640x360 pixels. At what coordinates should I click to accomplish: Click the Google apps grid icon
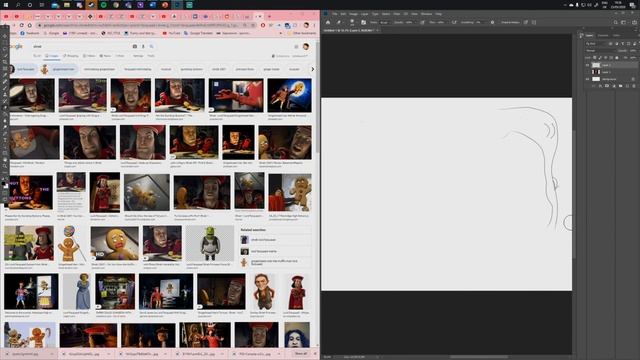coord(296,47)
